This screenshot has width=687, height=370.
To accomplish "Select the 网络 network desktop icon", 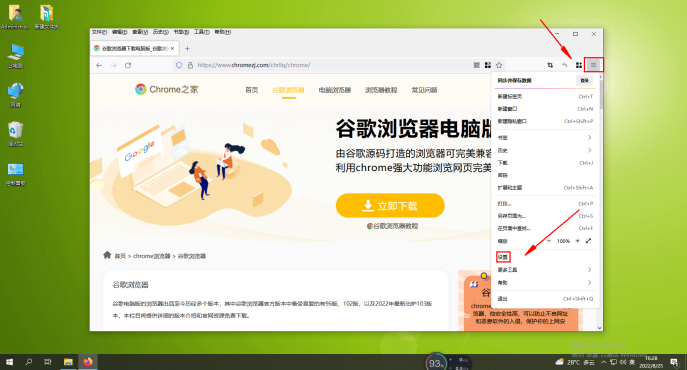I will (15, 95).
